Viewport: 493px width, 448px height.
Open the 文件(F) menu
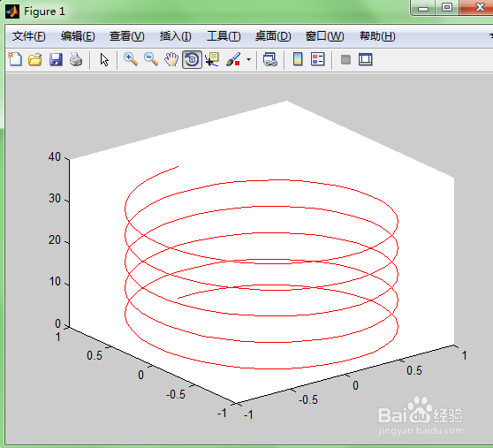[28, 36]
